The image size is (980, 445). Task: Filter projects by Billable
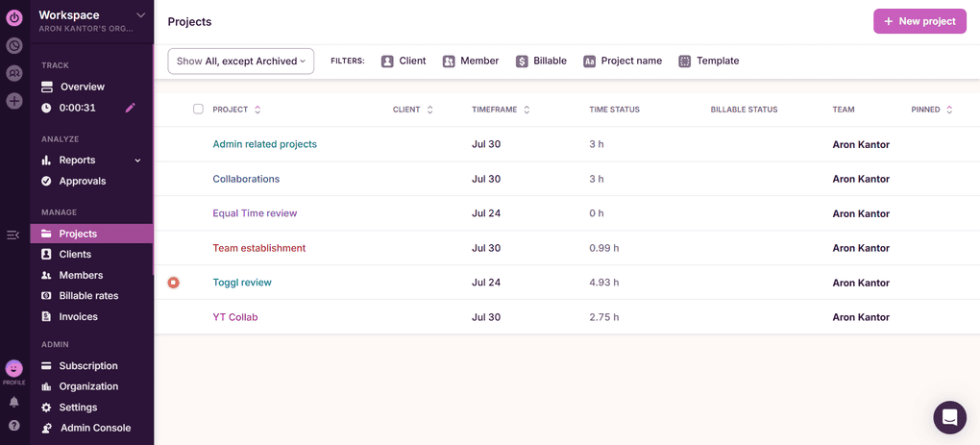tap(541, 62)
